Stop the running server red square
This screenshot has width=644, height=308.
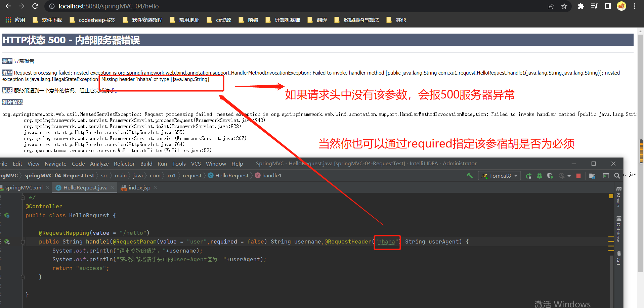point(578,176)
